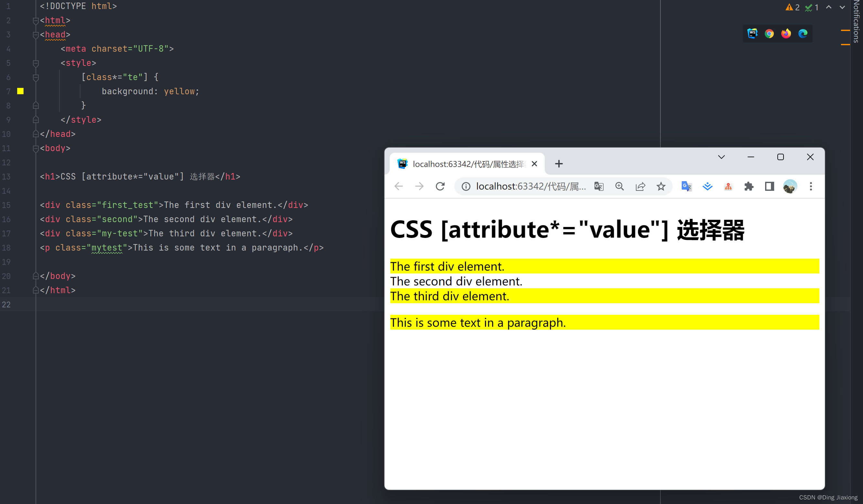Open the Chrome profile avatar
The height and width of the screenshot is (504, 863).
coord(790,187)
